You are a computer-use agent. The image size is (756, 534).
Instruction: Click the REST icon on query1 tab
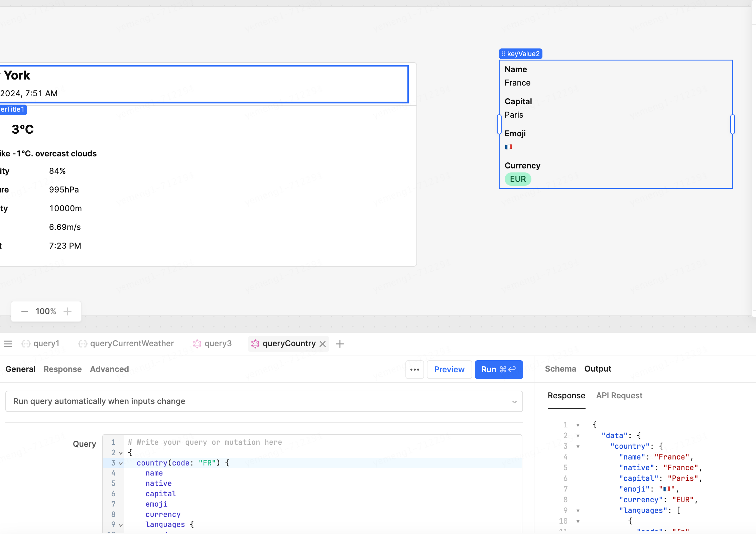tap(26, 344)
